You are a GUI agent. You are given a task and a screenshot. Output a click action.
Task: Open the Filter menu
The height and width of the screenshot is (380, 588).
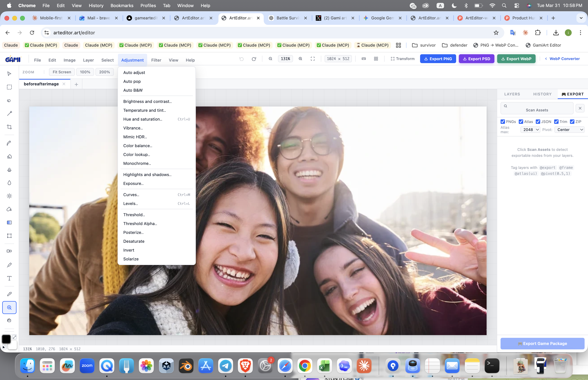pyautogui.click(x=156, y=60)
